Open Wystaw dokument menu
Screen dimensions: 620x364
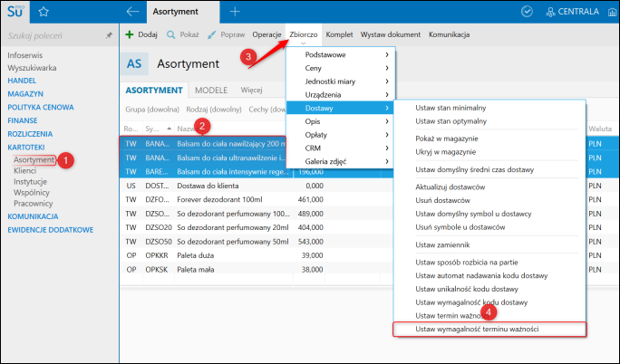391,34
